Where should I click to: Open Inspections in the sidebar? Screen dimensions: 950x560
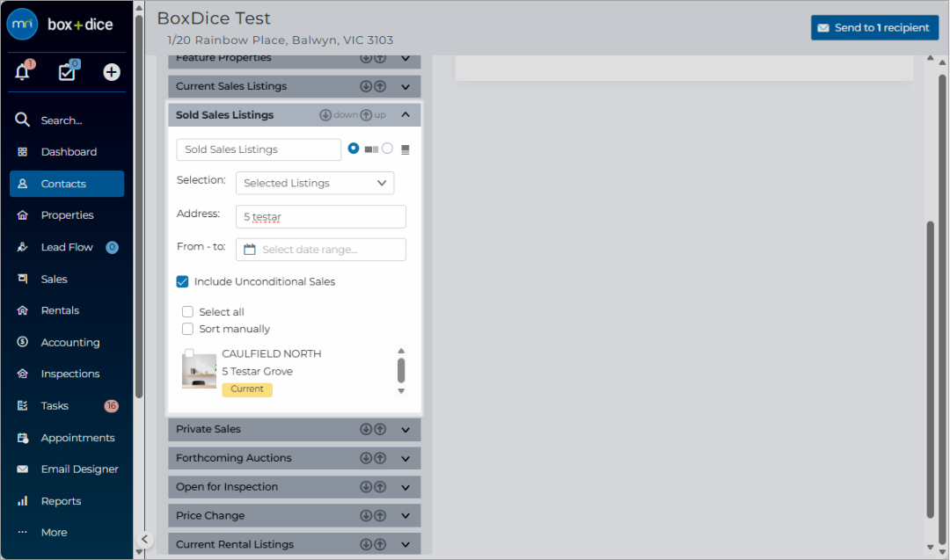pyautogui.click(x=67, y=374)
